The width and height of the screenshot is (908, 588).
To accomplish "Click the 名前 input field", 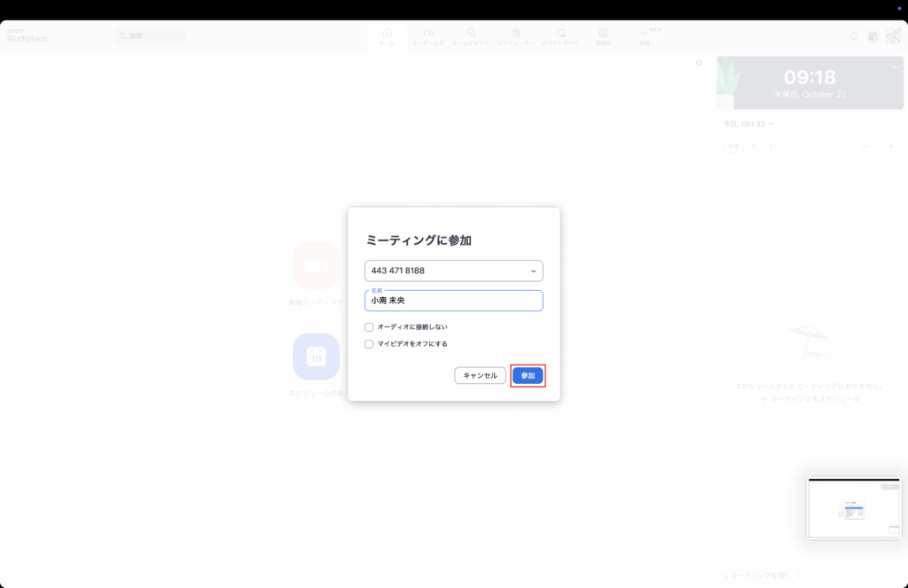I will pos(454,302).
